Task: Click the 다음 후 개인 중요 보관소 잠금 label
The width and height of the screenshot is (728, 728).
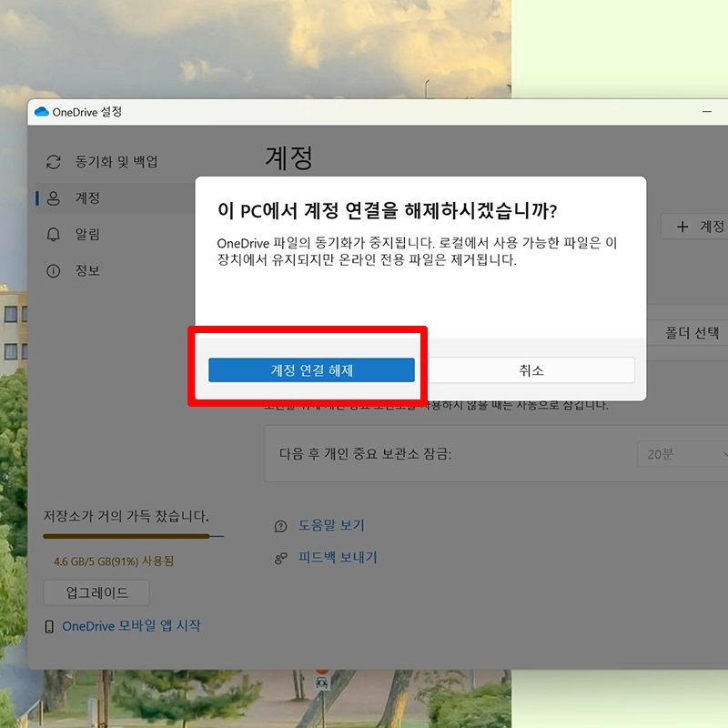Action: (x=365, y=453)
